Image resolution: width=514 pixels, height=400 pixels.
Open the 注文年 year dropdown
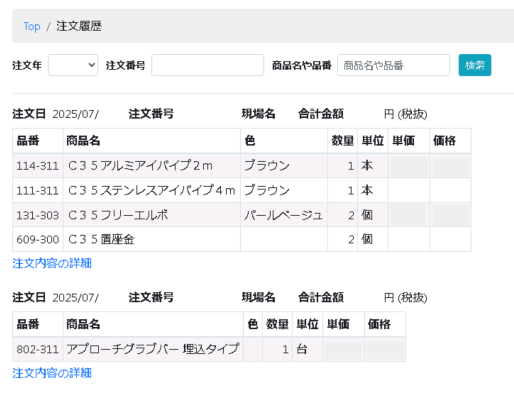[73, 65]
